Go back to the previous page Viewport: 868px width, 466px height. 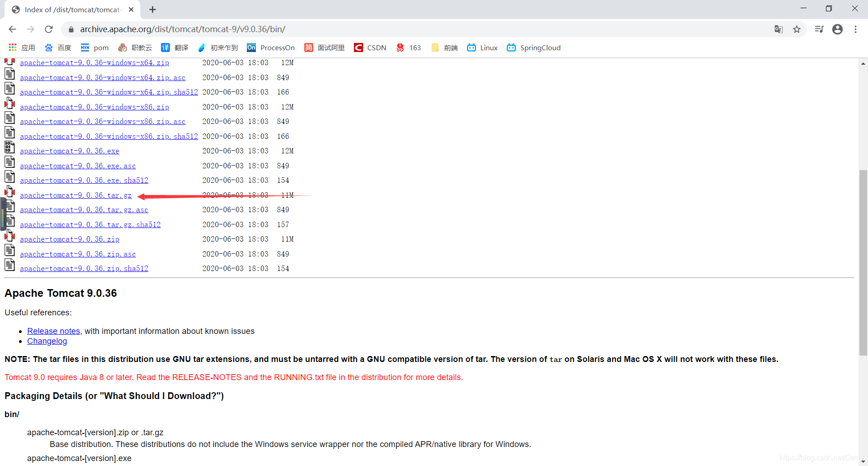[12, 29]
